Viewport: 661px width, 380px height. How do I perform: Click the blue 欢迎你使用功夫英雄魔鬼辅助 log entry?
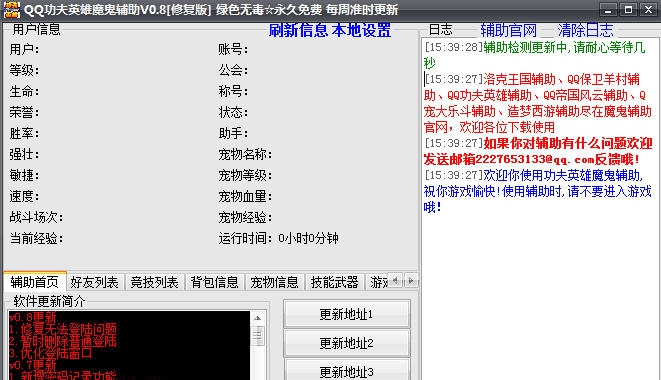[537, 191]
